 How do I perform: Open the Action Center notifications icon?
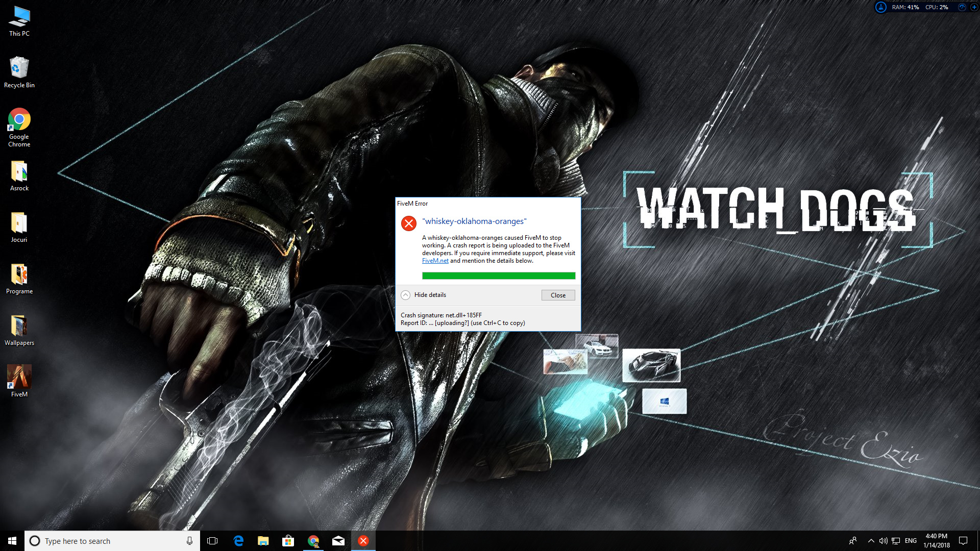pyautogui.click(x=963, y=541)
